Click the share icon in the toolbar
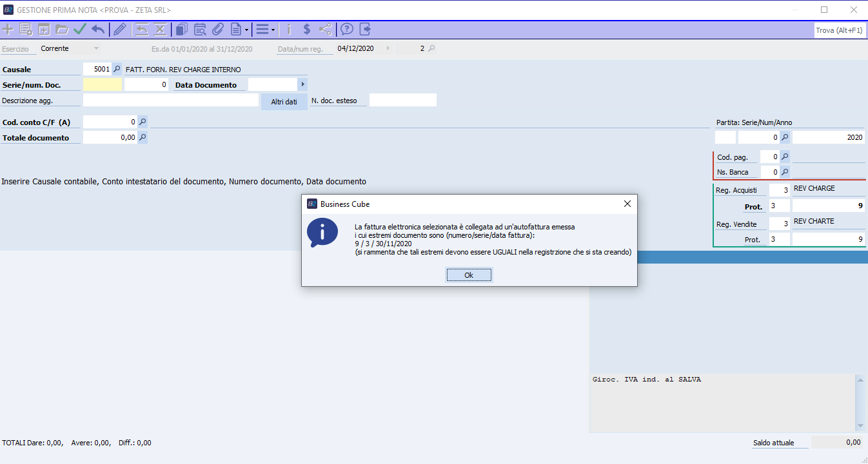Screen dimensions: 868x464 click(x=325, y=30)
